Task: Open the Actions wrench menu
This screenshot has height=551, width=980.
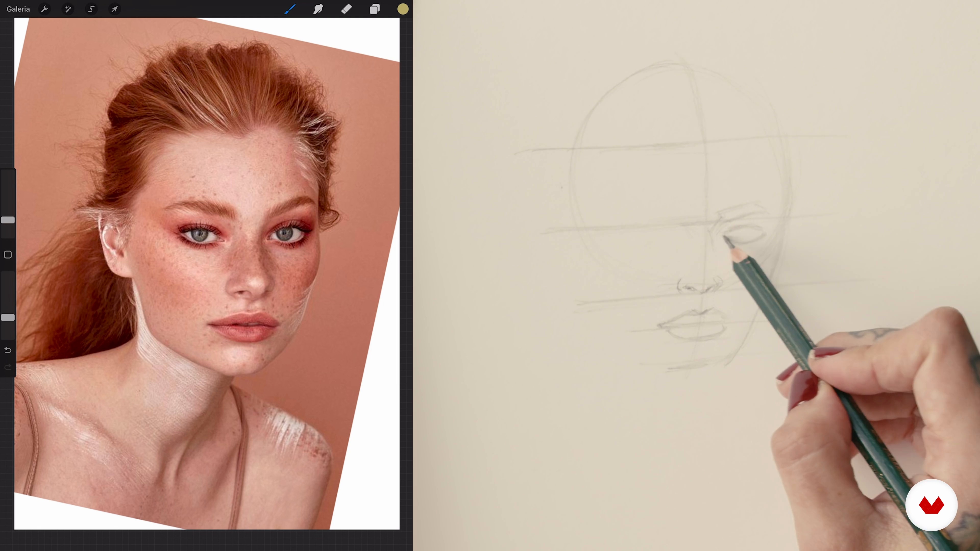Action: coord(44,9)
